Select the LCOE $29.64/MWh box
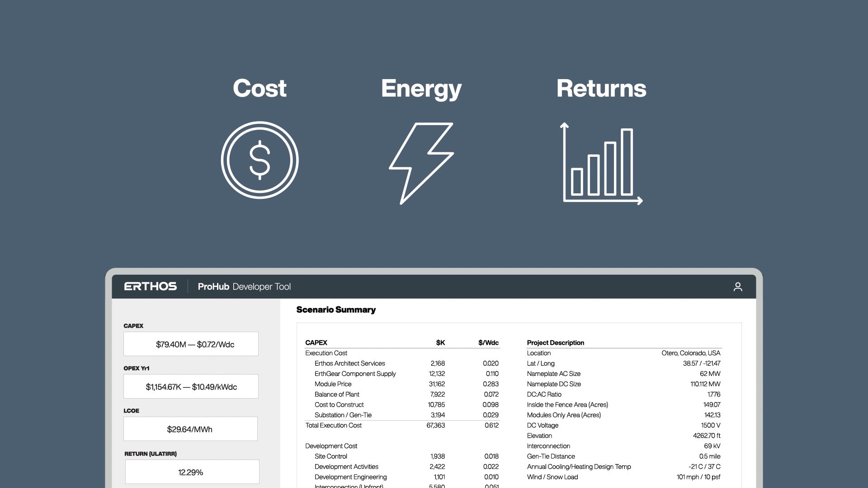 tap(190, 429)
